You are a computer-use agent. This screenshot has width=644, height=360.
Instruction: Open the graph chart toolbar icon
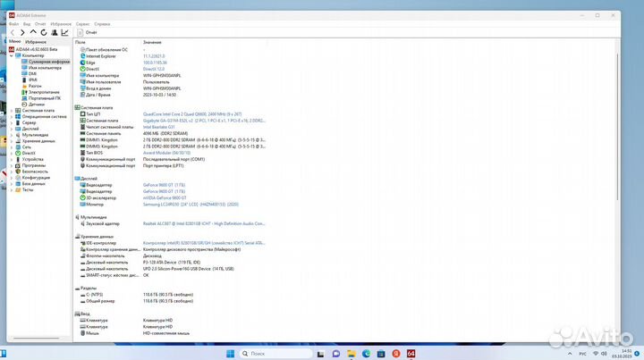point(64,32)
